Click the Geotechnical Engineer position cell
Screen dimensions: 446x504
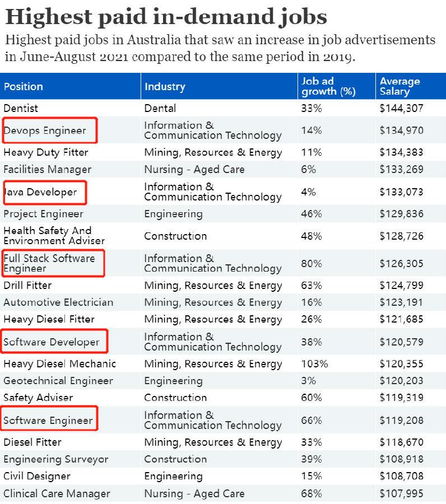(58, 381)
